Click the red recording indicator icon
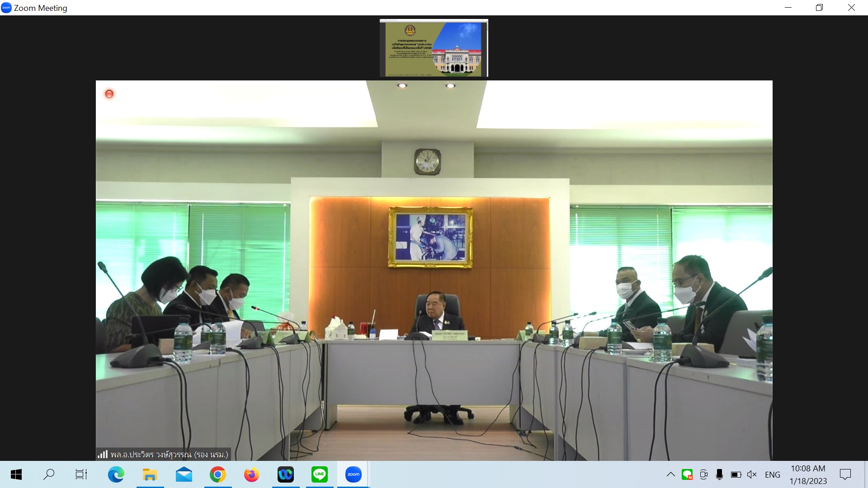 pos(109,94)
